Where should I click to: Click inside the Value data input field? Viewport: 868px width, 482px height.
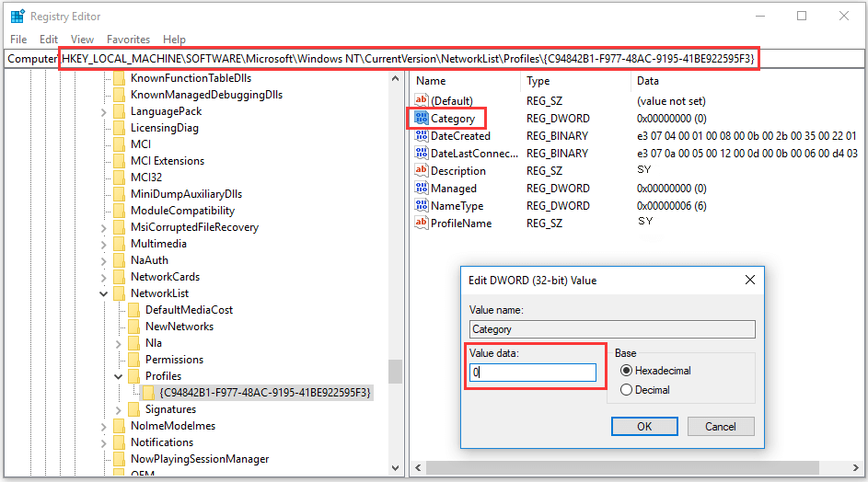[x=533, y=373]
